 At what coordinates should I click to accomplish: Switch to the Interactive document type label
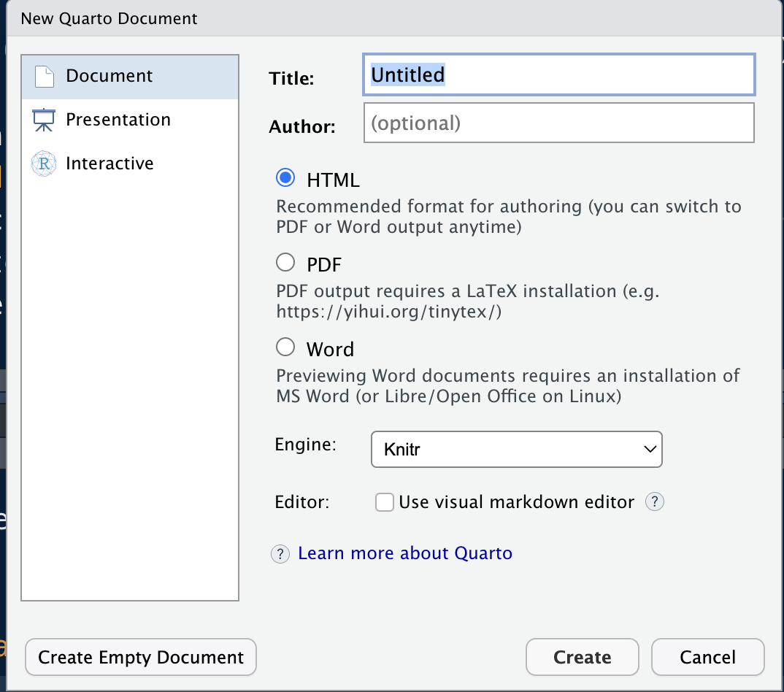[x=109, y=164]
